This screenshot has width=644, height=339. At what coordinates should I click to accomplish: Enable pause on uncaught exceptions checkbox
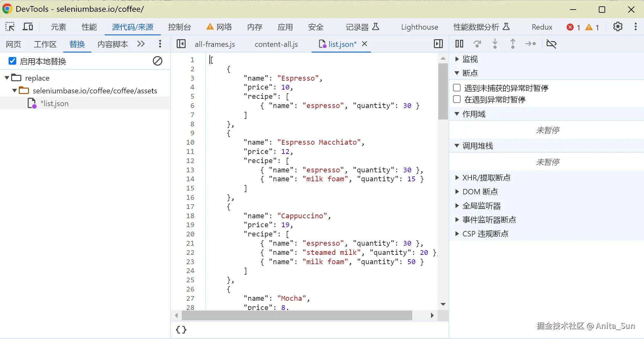(457, 88)
